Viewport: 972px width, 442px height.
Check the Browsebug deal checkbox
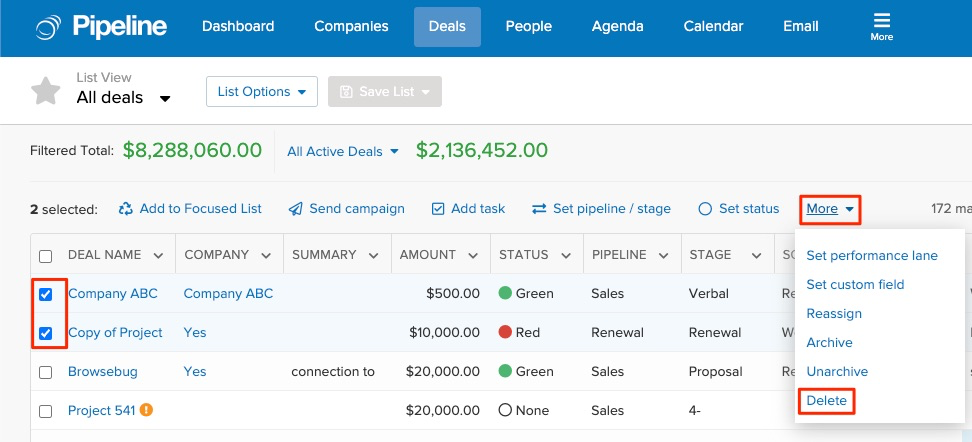[x=45, y=372]
